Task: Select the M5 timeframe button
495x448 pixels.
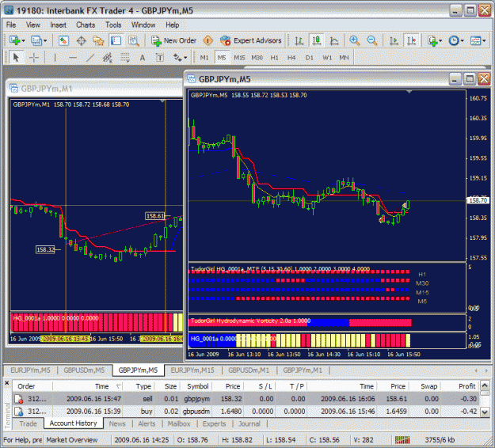Action: tap(222, 58)
